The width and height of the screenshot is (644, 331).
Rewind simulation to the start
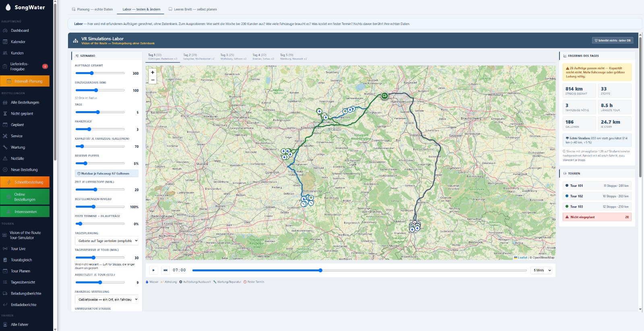coord(165,270)
